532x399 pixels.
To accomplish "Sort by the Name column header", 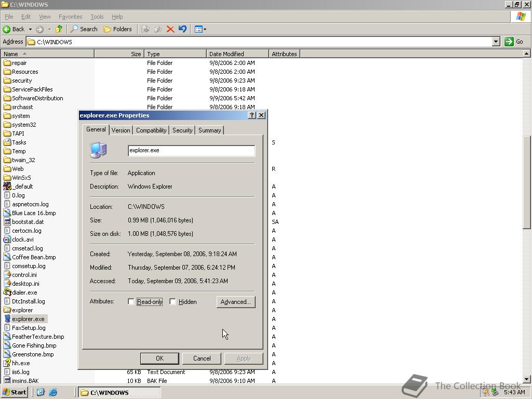I will tap(47, 54).
